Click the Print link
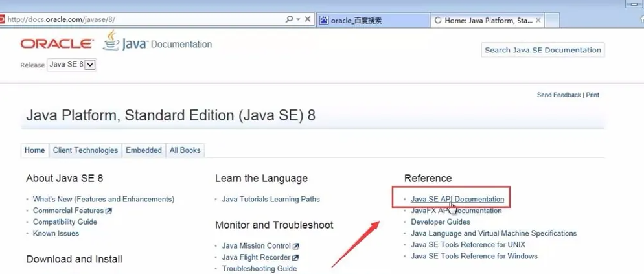The width and height of the screenshot is (644, 274). tap(593, 95)
